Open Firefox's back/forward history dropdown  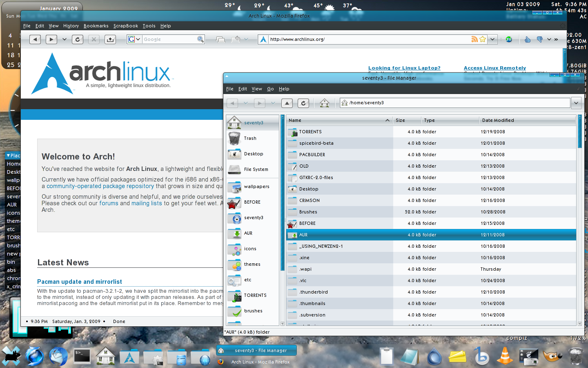[64, 39]
